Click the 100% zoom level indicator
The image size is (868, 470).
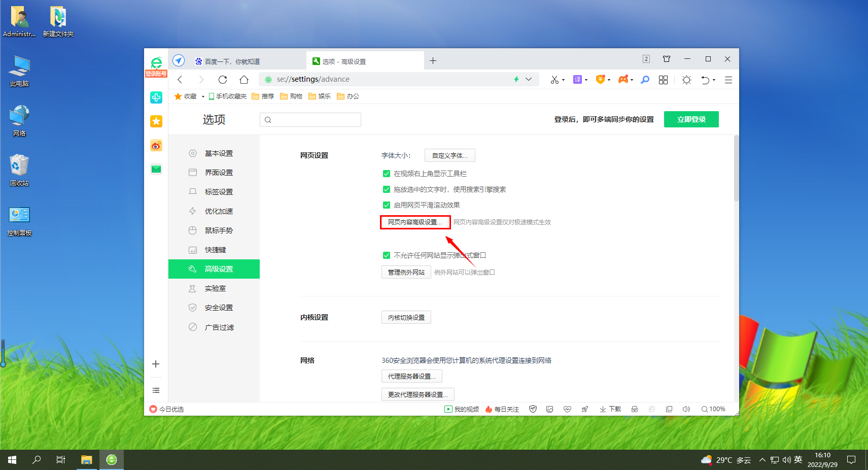(713, 409)
